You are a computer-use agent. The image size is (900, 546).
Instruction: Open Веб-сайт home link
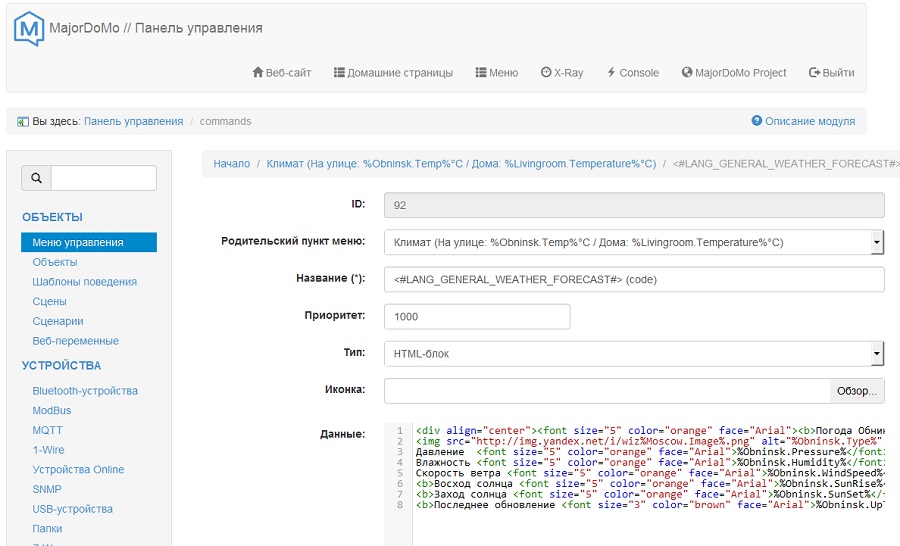tap(282, 73)
